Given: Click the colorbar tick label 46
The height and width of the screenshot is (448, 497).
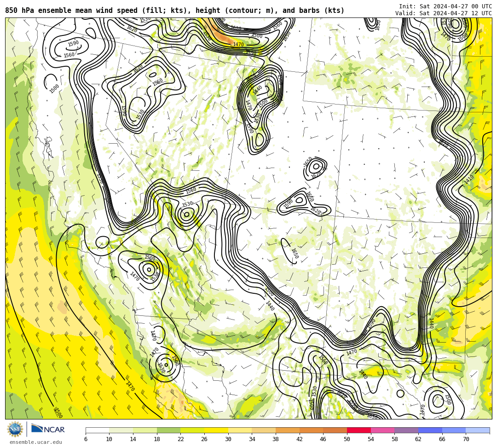Looking at the screenshot, I should (324, 439).
